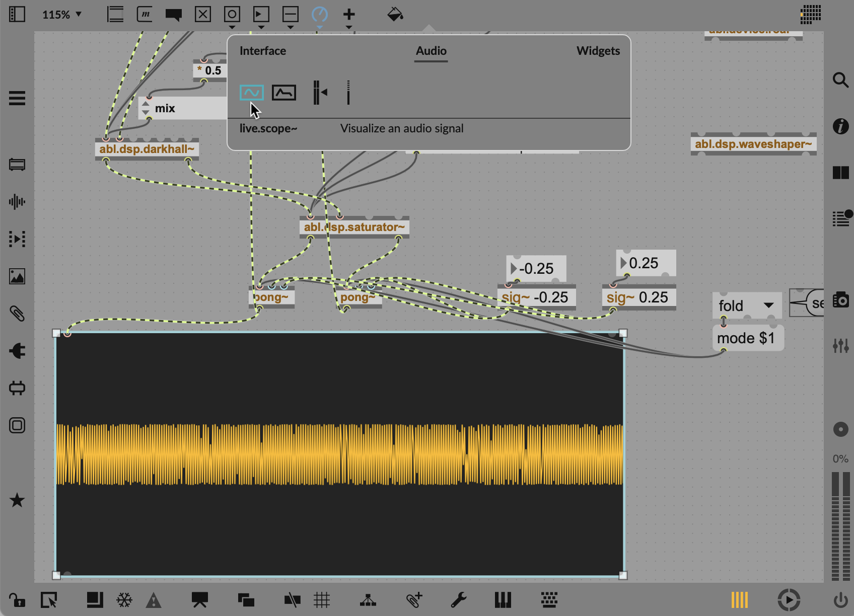Click the output gain meter slider
This screenshot has height=616, width=854.
click(x=840, y=526)
